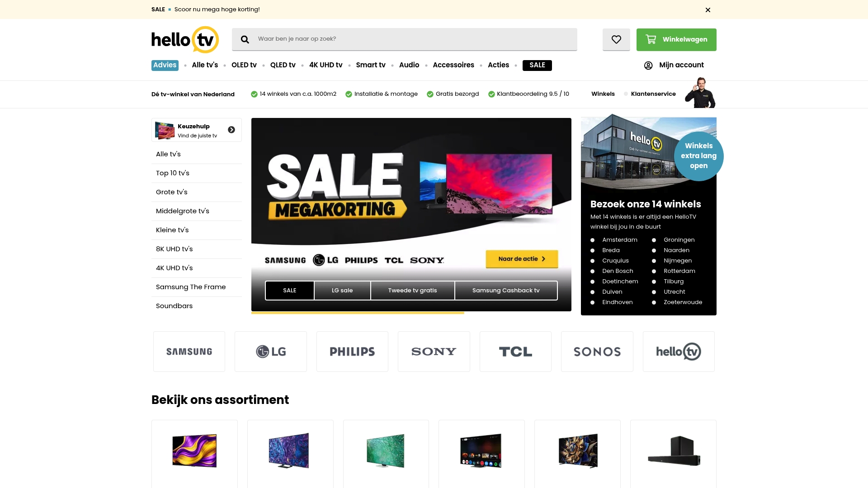Open Kleine tv's sidebar link

(197, 230)
